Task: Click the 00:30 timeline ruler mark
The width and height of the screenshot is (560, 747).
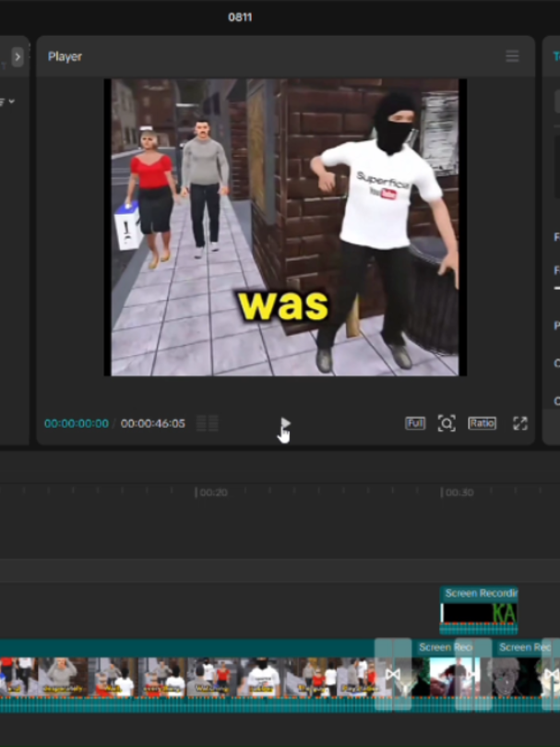Action: pos(457,492)
